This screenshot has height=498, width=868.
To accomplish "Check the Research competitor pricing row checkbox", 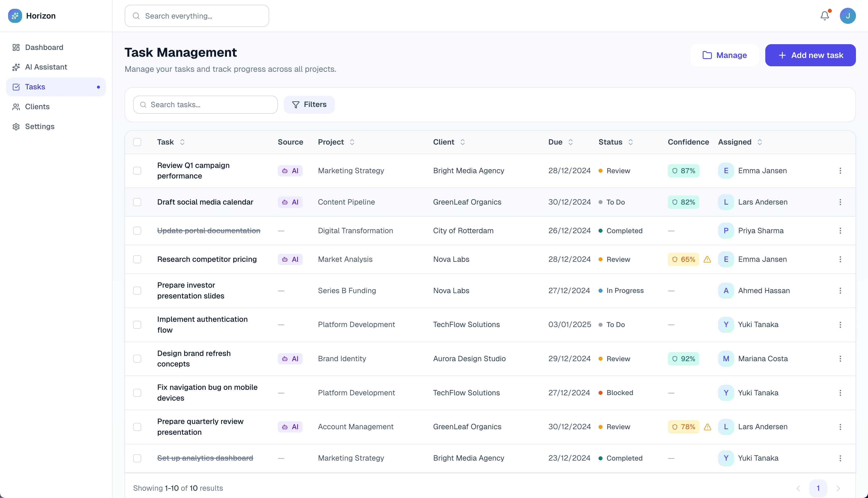I will pos(137,259).
